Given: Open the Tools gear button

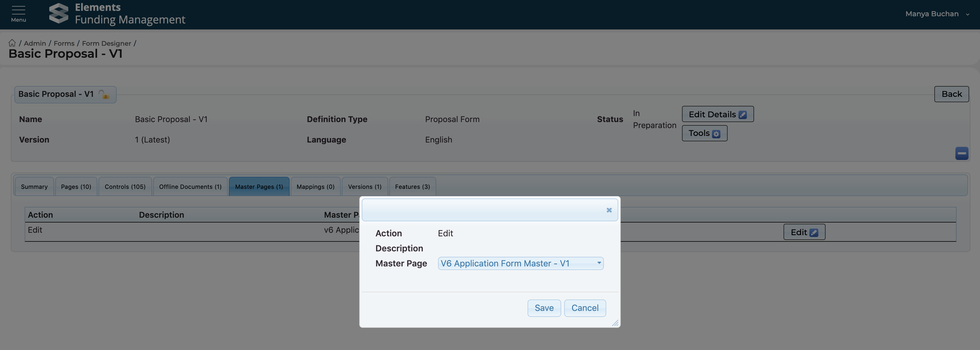Looking at the screenshot, I should coord(704,133).
